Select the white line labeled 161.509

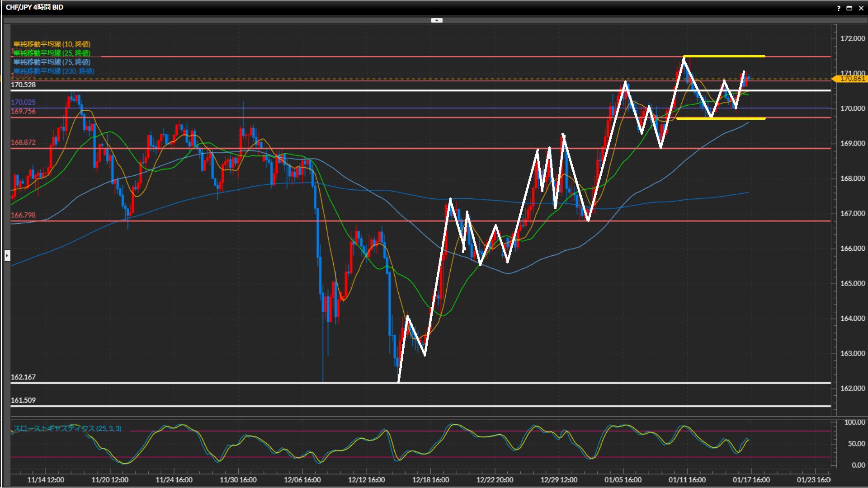coord(181,406)
